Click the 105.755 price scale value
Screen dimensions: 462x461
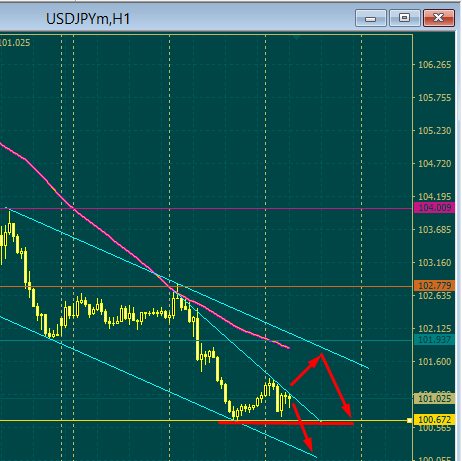coord(434,98)
